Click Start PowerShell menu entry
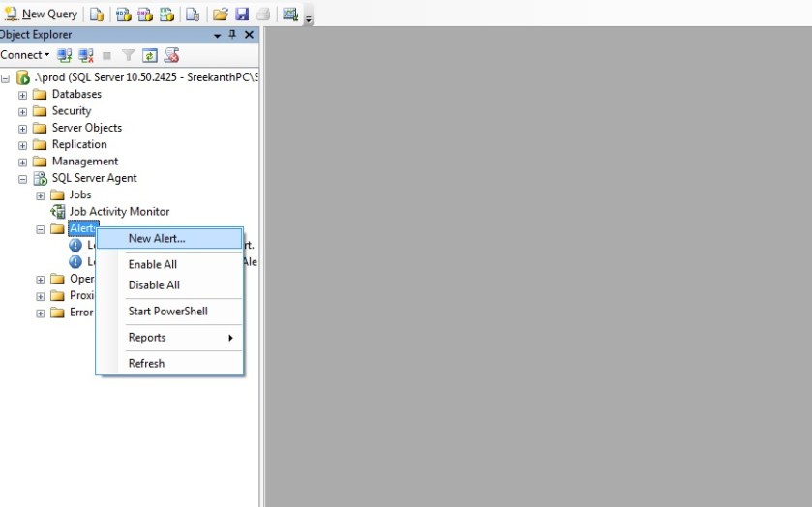This screenshot has height=507, width=812. [x=168, y=312]
